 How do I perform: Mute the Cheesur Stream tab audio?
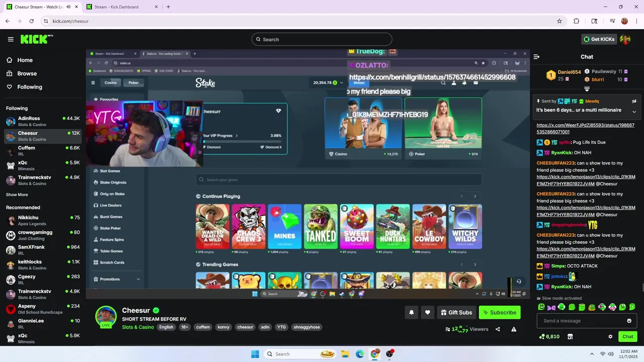(x=68, y=7)
